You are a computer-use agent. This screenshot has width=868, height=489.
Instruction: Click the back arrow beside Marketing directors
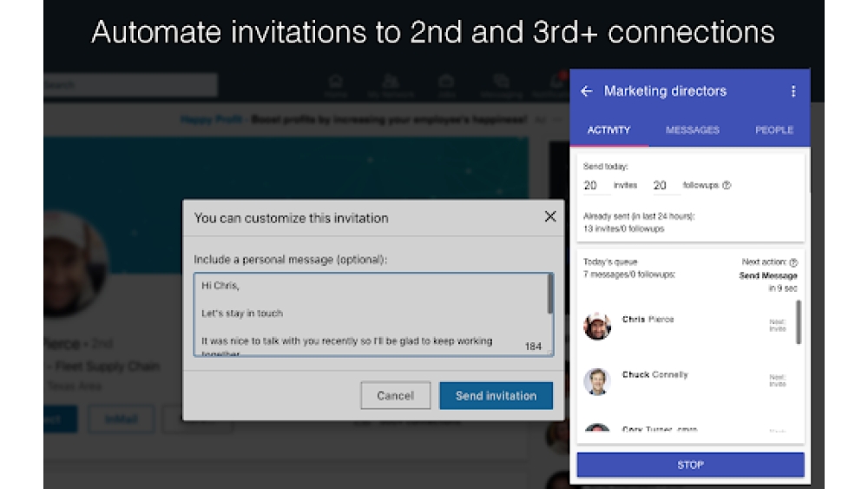[587, 91]
